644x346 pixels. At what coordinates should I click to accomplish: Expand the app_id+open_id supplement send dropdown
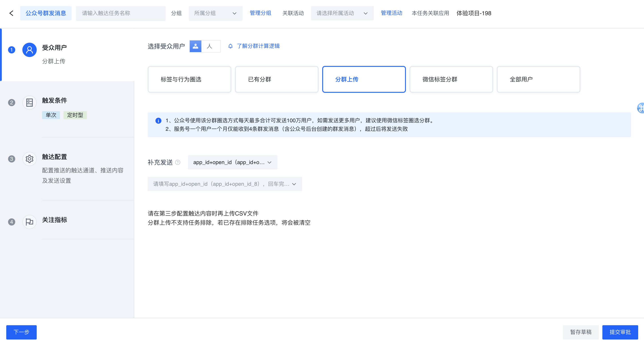[232, 162]
